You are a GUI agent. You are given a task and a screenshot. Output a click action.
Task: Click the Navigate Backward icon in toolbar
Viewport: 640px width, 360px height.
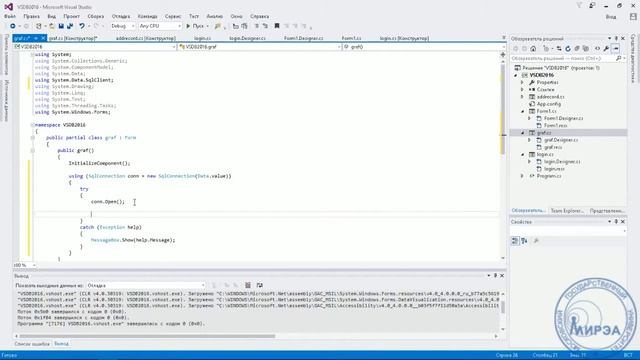[13, 26]
